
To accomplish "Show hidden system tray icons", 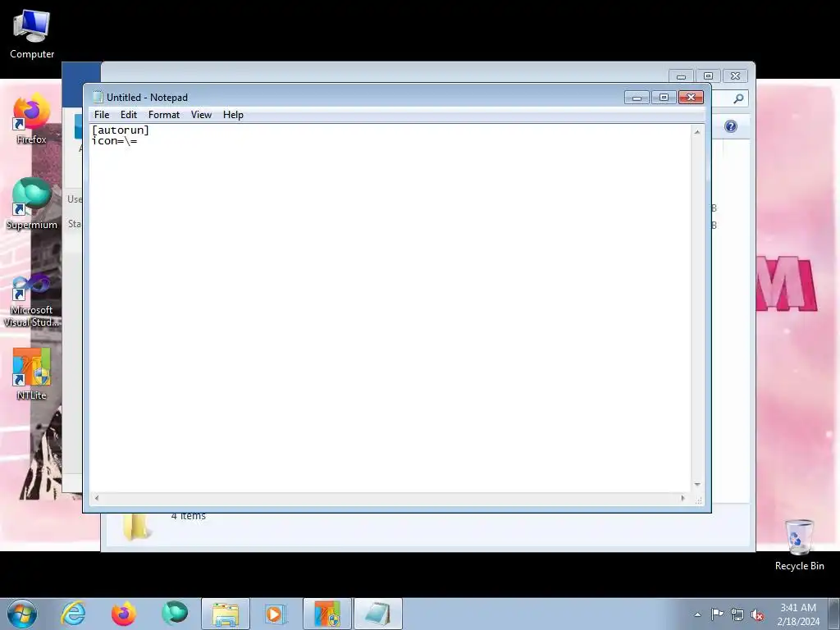I will [x=697, y=614].
